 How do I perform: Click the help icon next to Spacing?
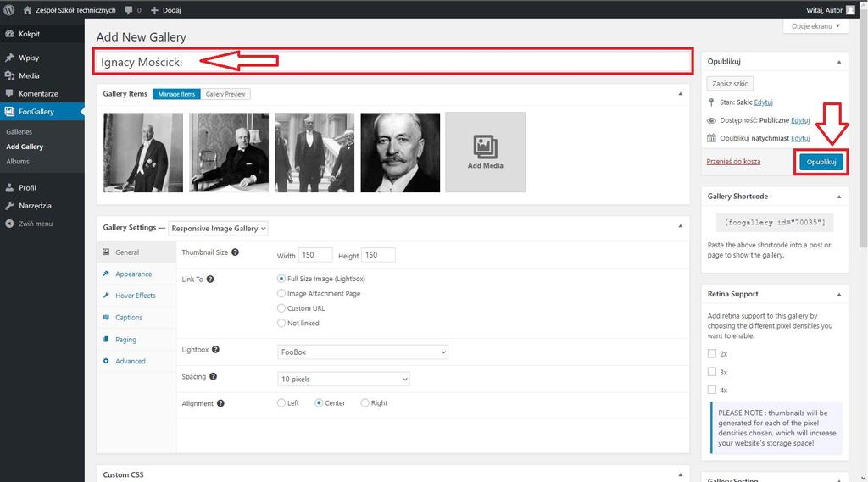(x=213, y=376)
